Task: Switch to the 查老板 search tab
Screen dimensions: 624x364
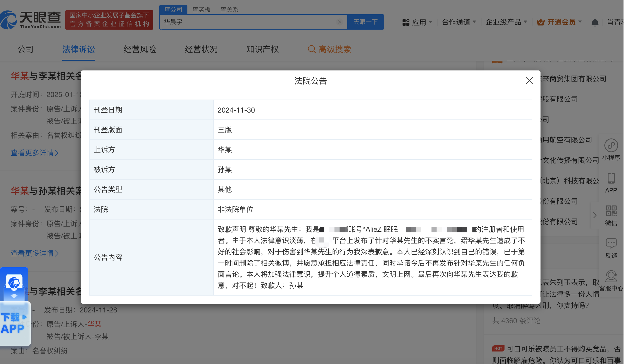Action: [x=201, y=10]
